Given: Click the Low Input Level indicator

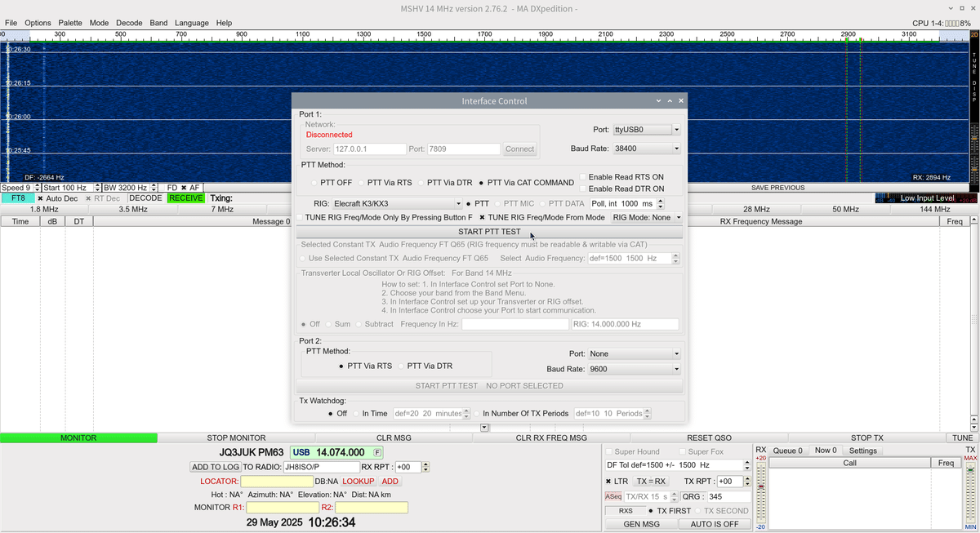Looking at the screenshot, I should [x=925, y=197].
